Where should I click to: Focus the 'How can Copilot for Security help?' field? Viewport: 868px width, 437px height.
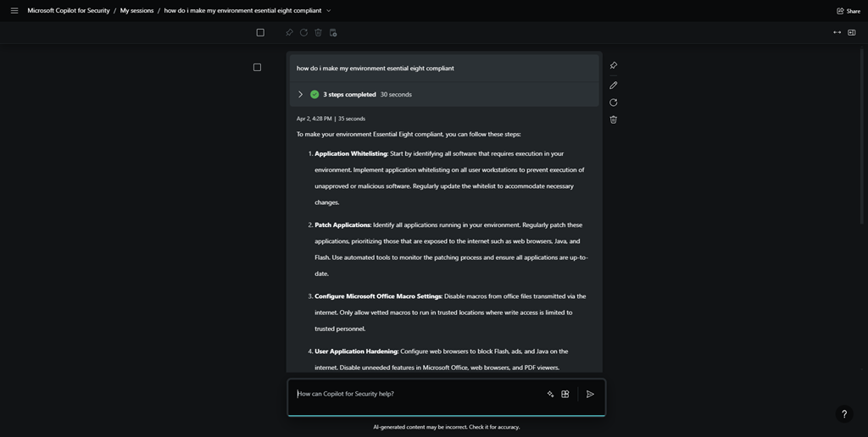click(x=415, y=394)
